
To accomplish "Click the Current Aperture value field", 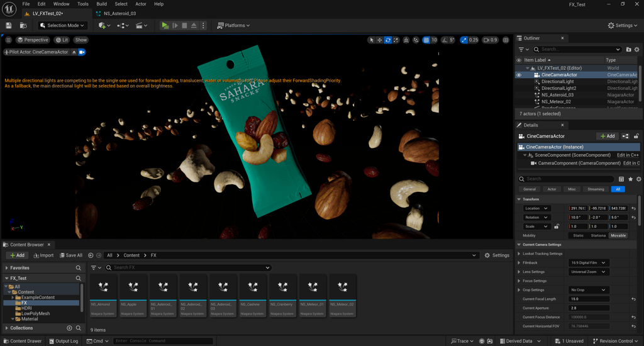I will tap(589, 308).
